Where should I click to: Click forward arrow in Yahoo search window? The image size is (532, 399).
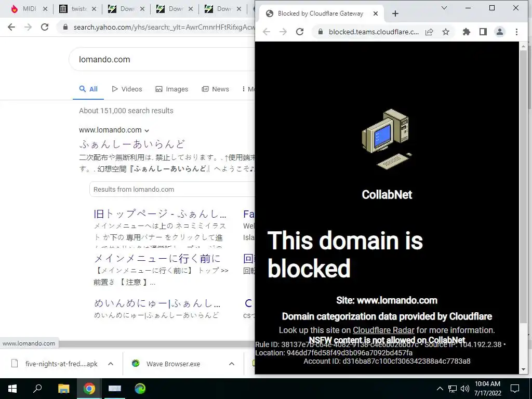pos(28,27)
